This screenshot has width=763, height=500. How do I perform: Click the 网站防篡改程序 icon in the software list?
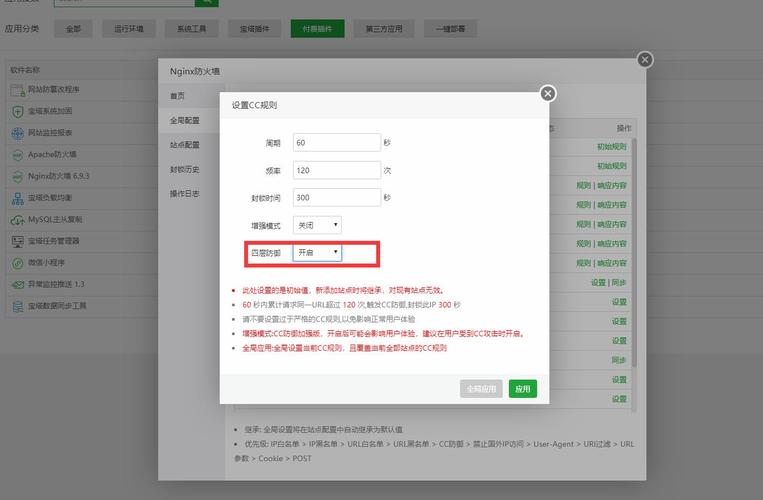point(18,90)
